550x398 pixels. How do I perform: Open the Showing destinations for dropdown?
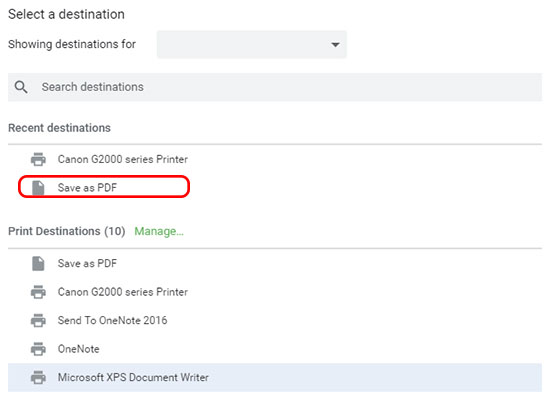(251, 44)
